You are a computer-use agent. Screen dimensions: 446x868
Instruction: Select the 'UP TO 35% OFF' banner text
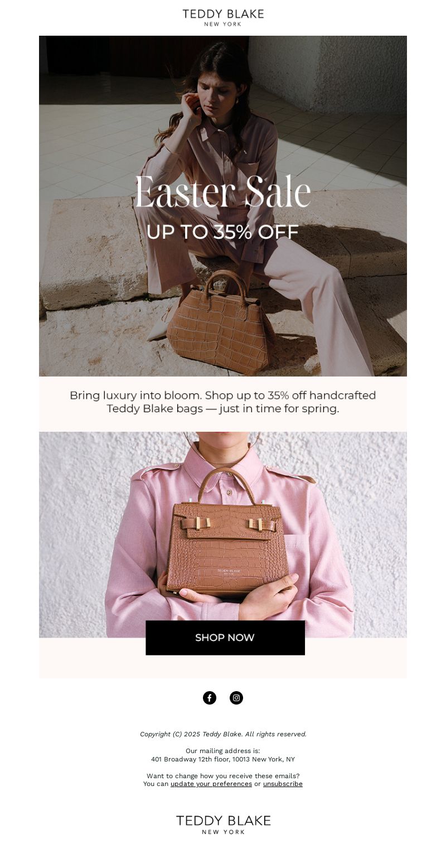tap(222, 232)
